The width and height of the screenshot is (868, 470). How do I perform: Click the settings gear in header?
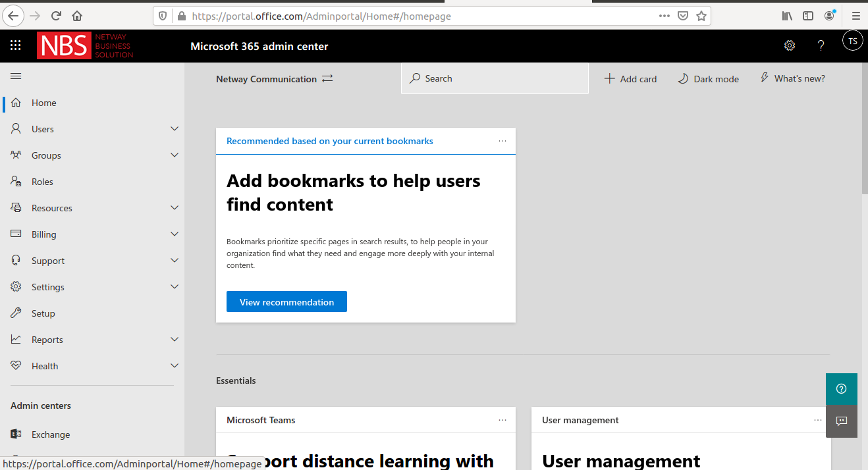click(789, 45)
